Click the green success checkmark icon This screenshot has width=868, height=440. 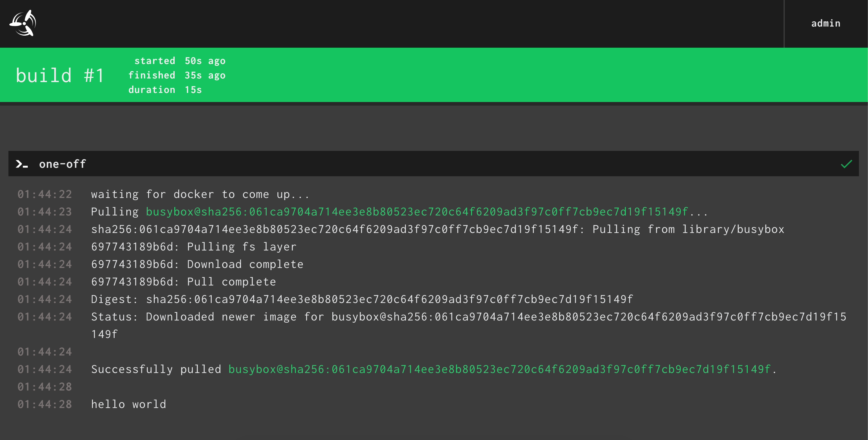point(846,164)
